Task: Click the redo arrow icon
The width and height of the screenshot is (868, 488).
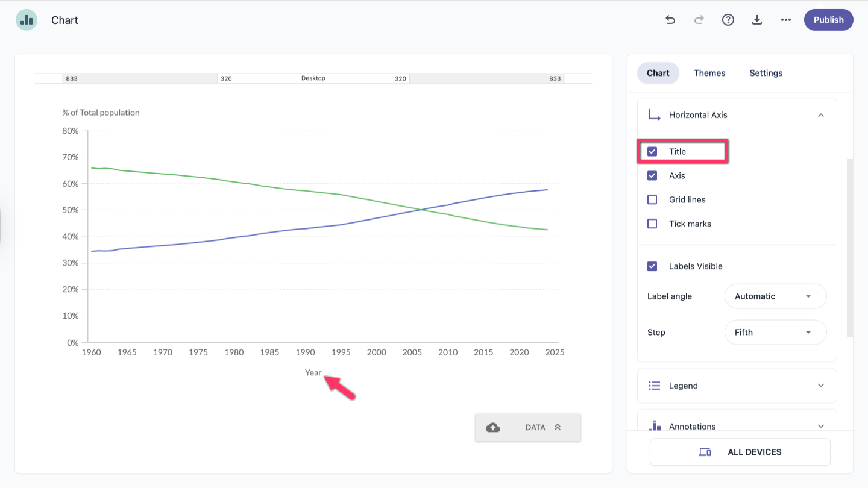Action: coord(699,20)
